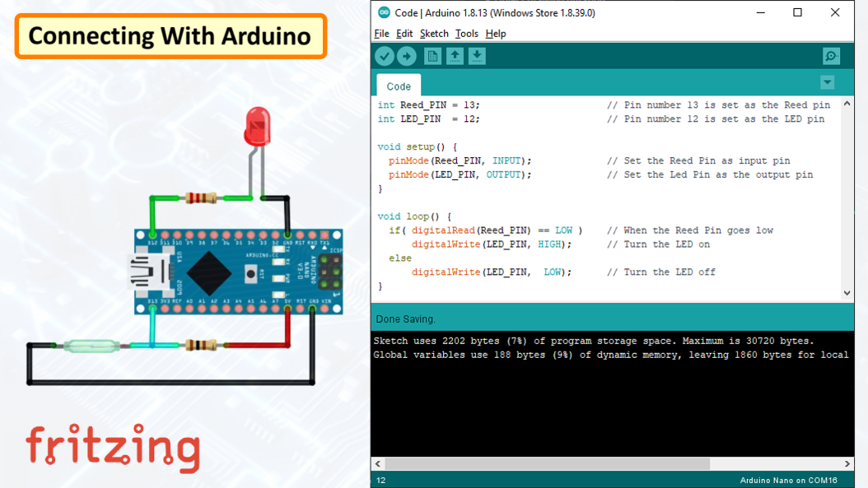
Task: Open the Help menu
Action: coord(496,34)
